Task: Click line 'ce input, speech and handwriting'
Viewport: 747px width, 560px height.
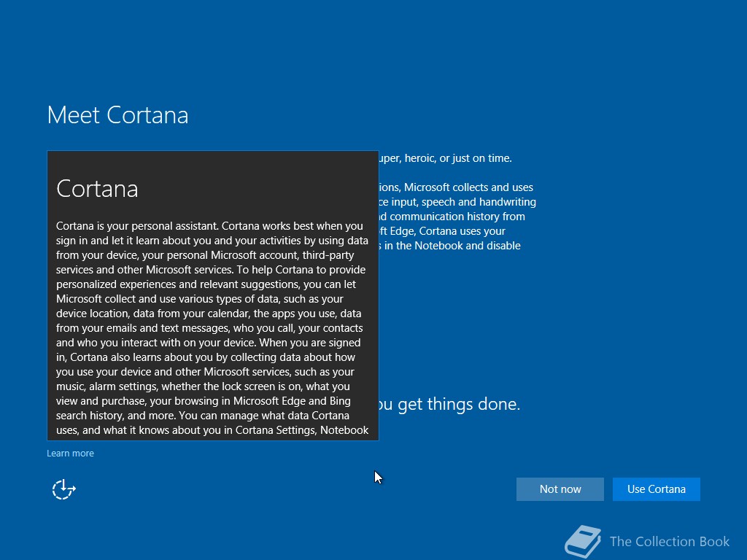Action: point(458,202)
